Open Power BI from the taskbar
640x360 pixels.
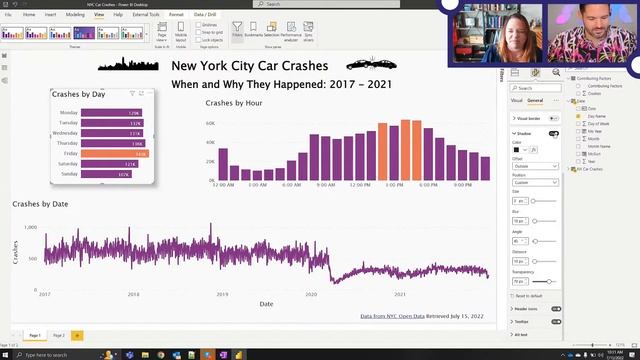[x=239, y=355]
